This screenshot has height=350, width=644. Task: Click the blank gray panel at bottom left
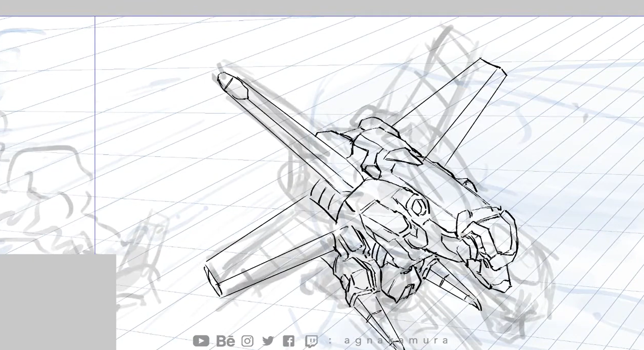click(58, 302)
